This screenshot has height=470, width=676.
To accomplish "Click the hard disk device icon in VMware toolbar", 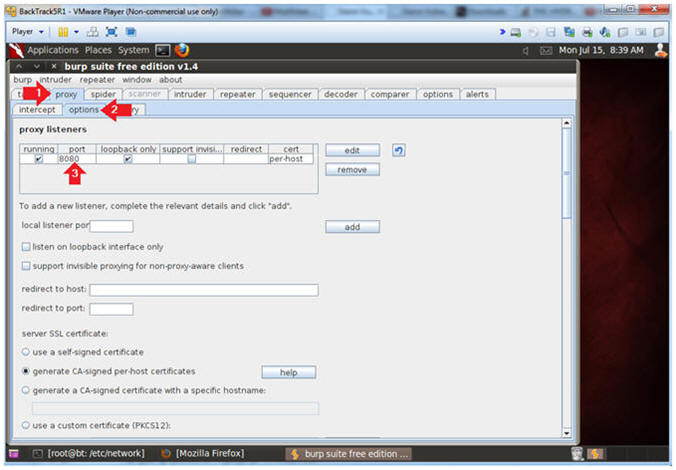I will [516, 32].
